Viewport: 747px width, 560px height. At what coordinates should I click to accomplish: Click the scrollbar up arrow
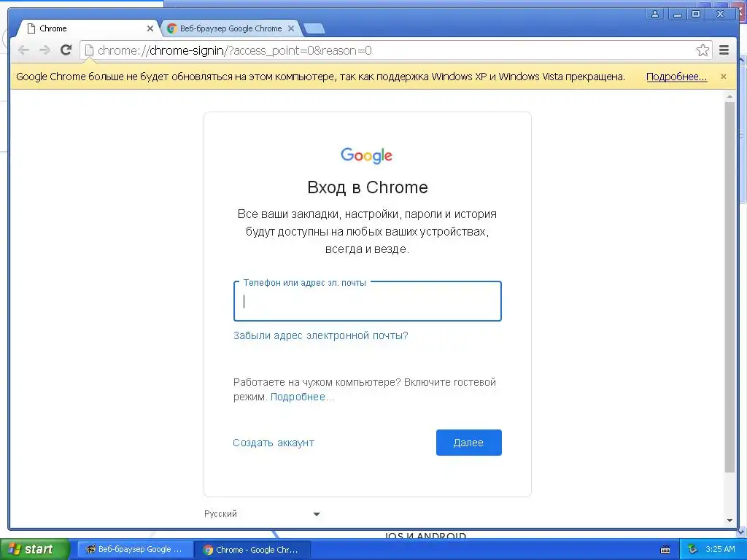[x=729, y=97]
